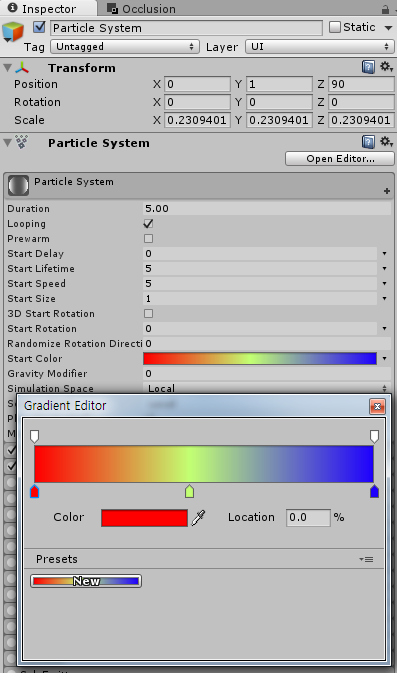397x673 pixels.
Task: Click the Position Z field
Action: pyautogui.click(x=361, y=84)
